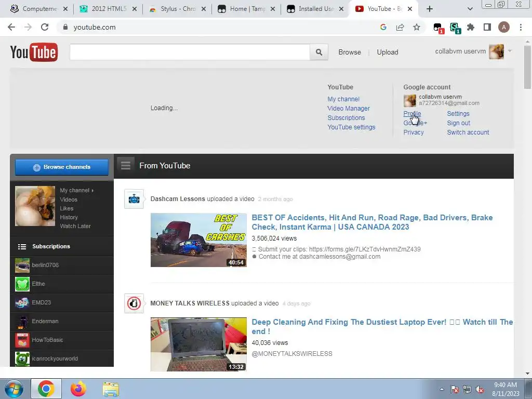The image size is (532, 399).
Task: Open the Extensions puzzle icon
Action: click(471, 27)
